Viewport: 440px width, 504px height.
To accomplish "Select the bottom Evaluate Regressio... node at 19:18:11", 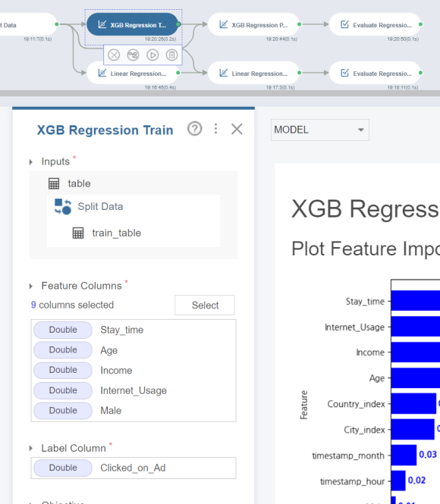I will (375, 73).
